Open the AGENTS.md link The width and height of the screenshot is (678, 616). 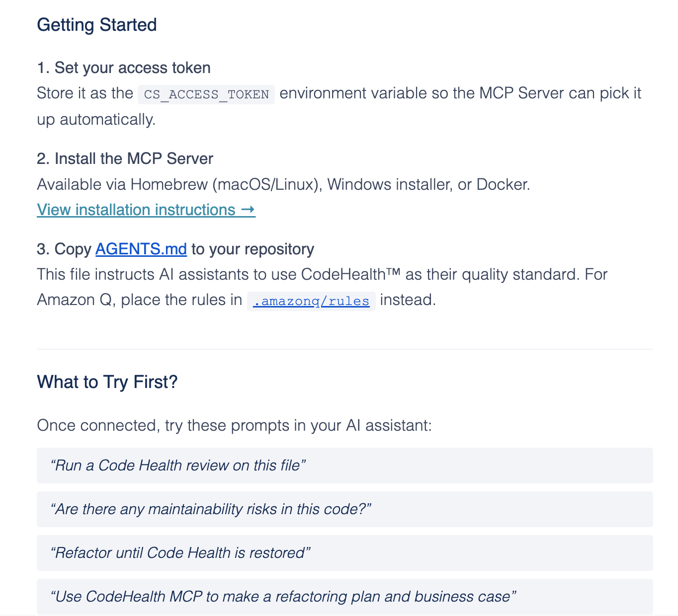point(141,249)
